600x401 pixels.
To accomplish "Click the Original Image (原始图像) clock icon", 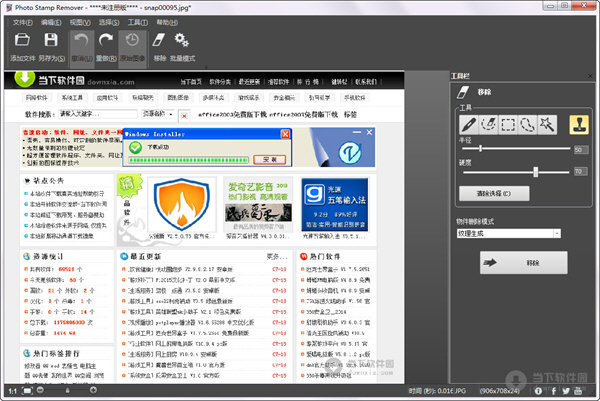I will click(x=132, y=40).
